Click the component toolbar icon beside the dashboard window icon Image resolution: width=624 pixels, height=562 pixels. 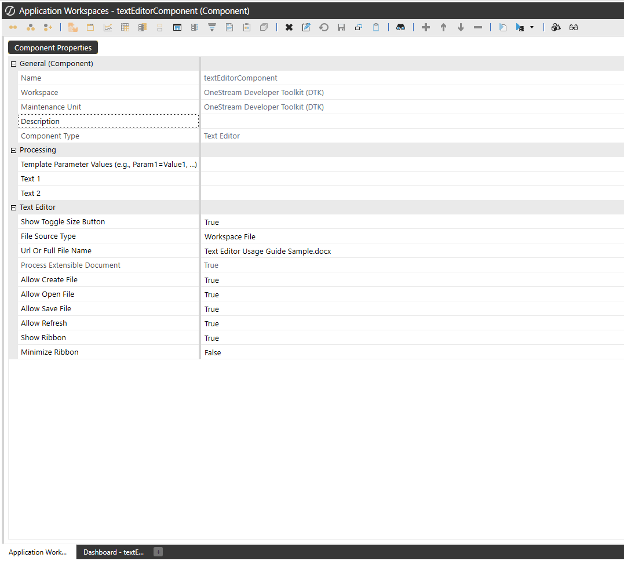(194, 27)
